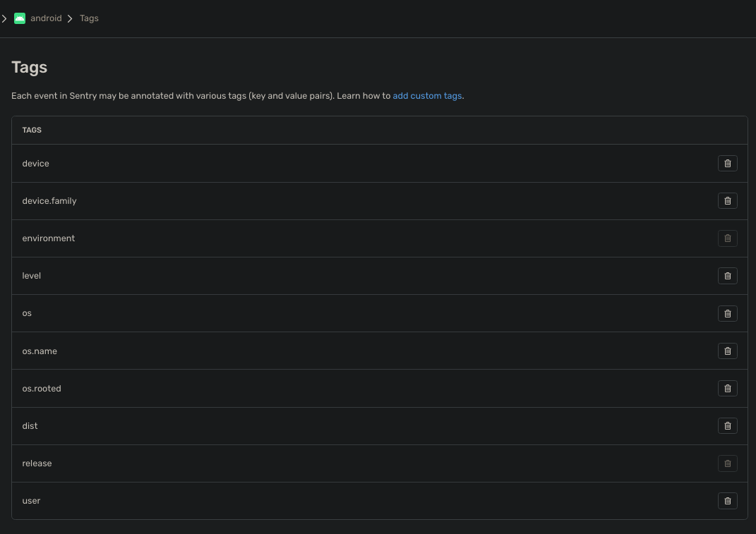Click the green android project avatar icon
This screenshot has height=534, width=756.
21,18
